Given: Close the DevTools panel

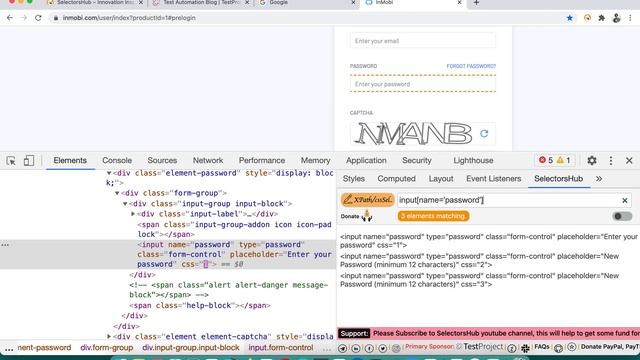Looking at the screenshot, I should (629, 160).
